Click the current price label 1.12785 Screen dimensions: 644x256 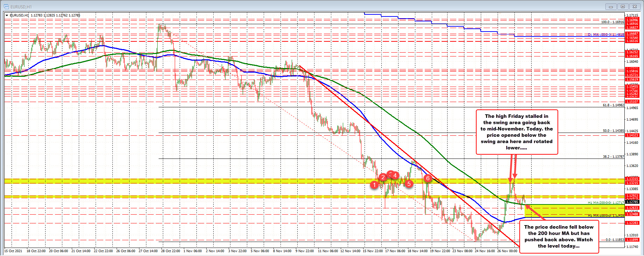point(632,202)
